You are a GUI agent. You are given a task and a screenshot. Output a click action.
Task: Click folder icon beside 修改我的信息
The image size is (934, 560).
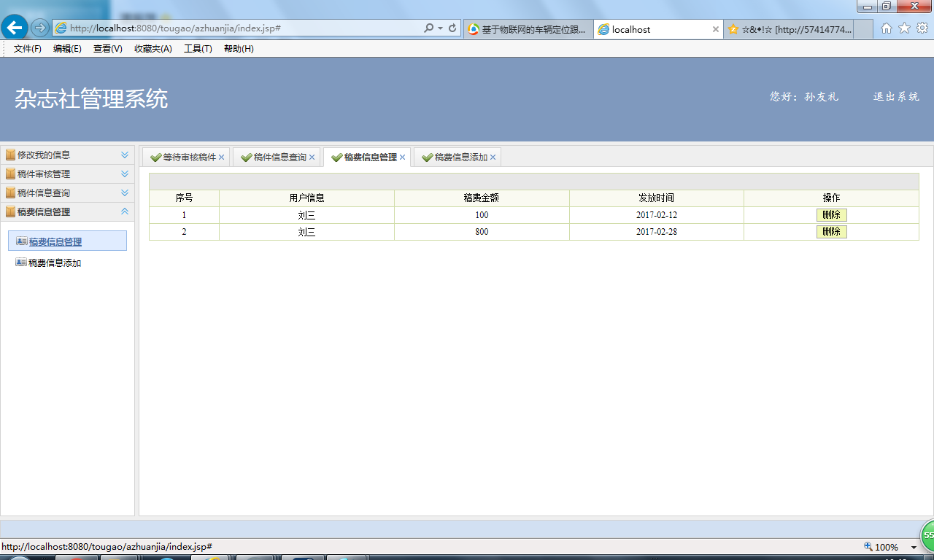pyautogui.click(x=10, y=155)
